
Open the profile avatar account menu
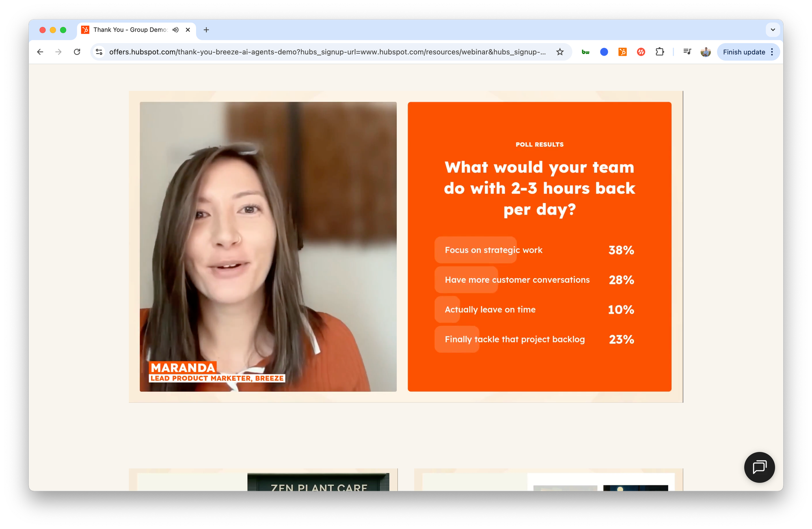706,52
